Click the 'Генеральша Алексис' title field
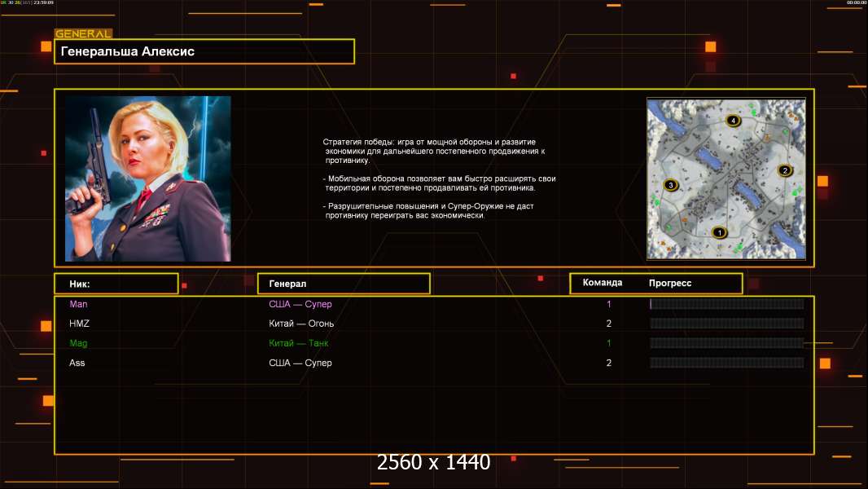868x489 pixels. (x=204, y=51)
